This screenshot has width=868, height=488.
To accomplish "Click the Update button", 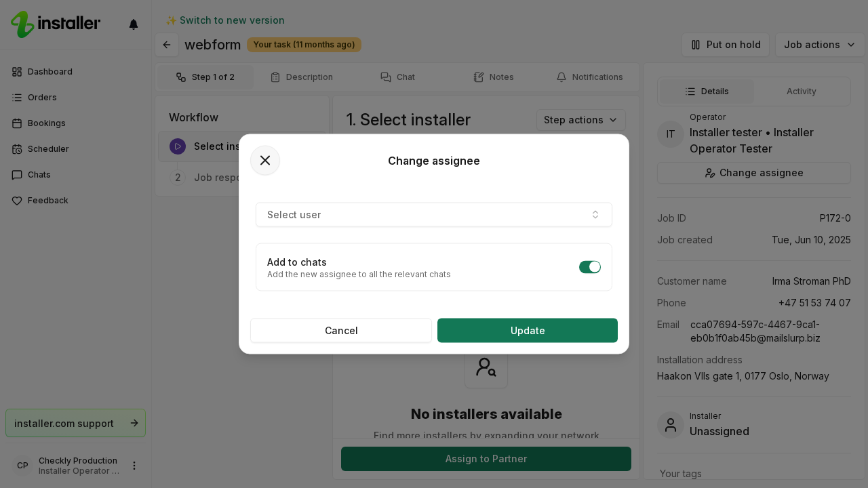I will click(528, 331).
